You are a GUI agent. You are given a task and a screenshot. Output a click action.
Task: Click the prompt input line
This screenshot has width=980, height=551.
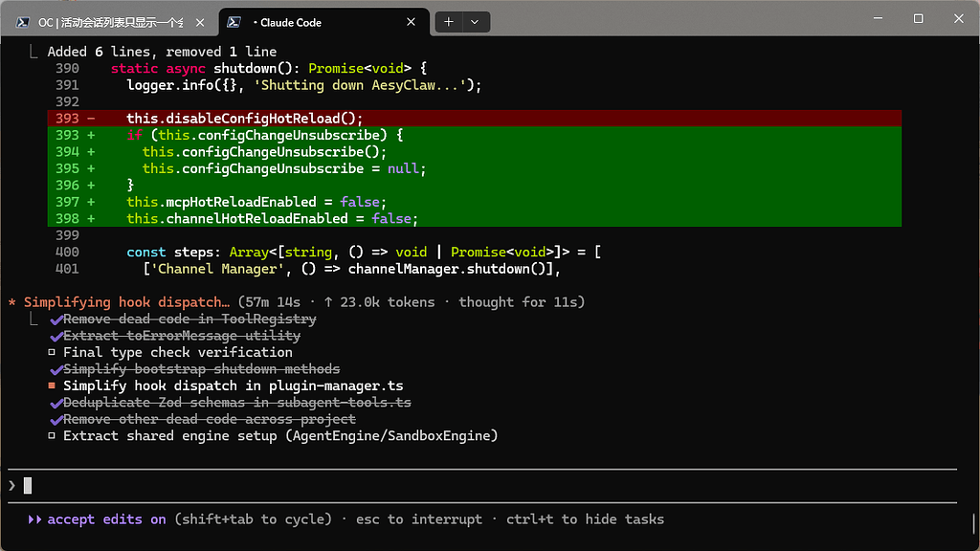tap(482, 485)
